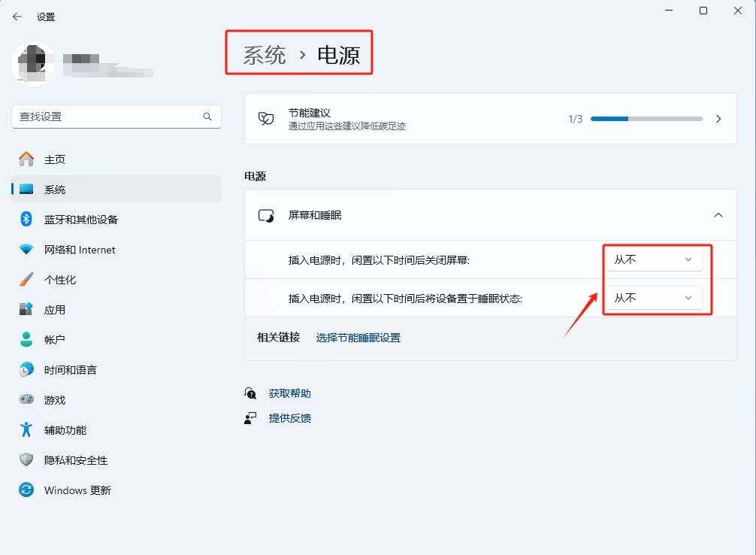Click the Windows 更新 icon

click(x=23, y=490)
